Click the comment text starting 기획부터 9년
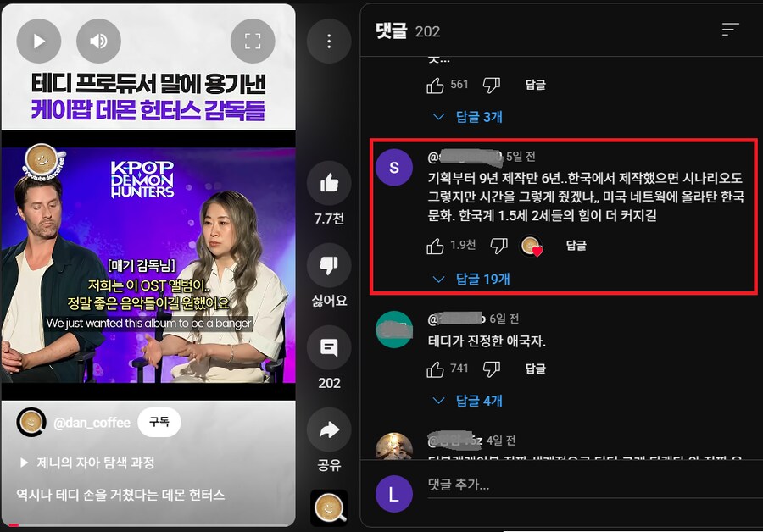The width and height of the screenshot is (763, 532). [x=586, y=197]
